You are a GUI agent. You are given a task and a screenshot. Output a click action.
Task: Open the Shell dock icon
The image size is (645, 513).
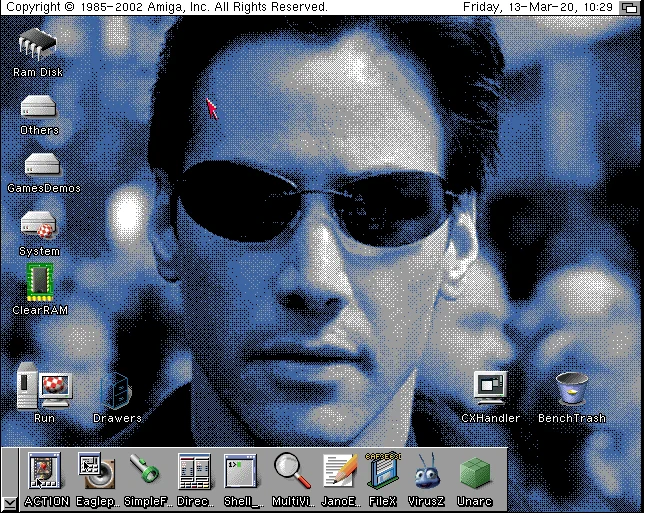tap(241, 471)
